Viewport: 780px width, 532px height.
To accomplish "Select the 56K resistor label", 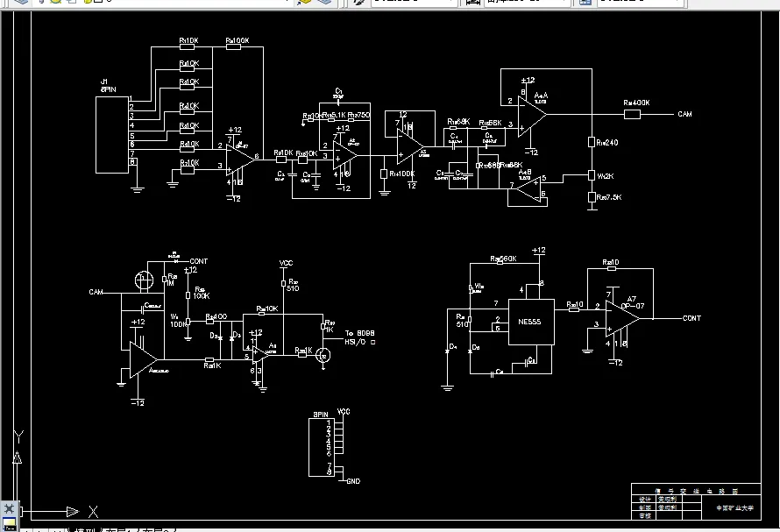I will [490, 123].
